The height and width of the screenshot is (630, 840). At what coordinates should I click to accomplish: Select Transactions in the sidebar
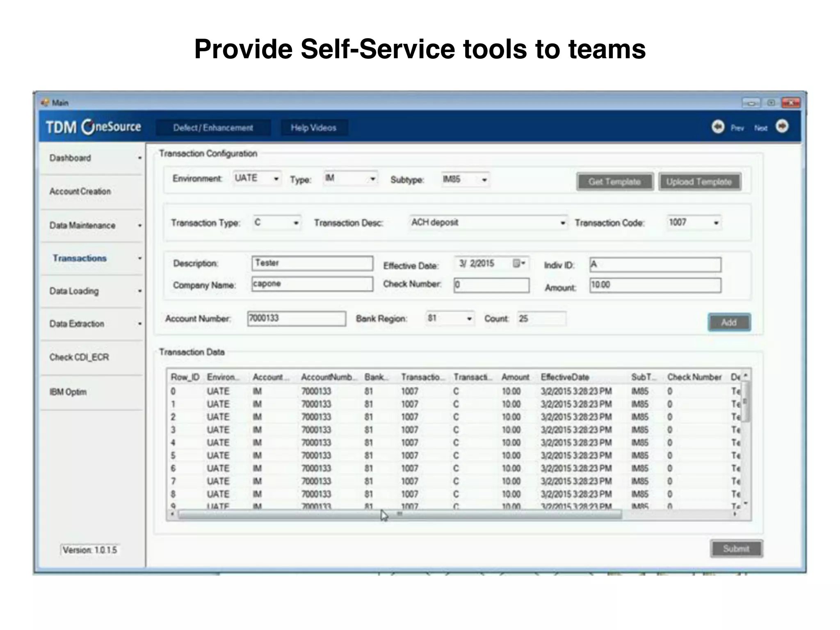pyautogui.click(x=80, y=258)
